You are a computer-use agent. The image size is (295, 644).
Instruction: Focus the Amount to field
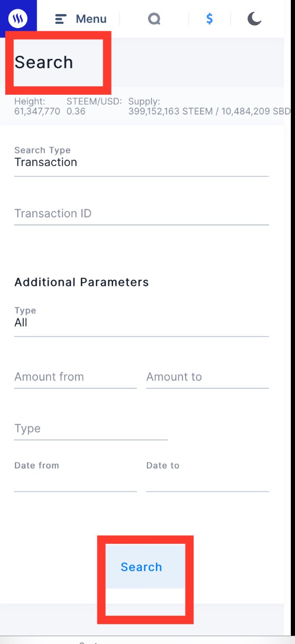tap(207, 377)
